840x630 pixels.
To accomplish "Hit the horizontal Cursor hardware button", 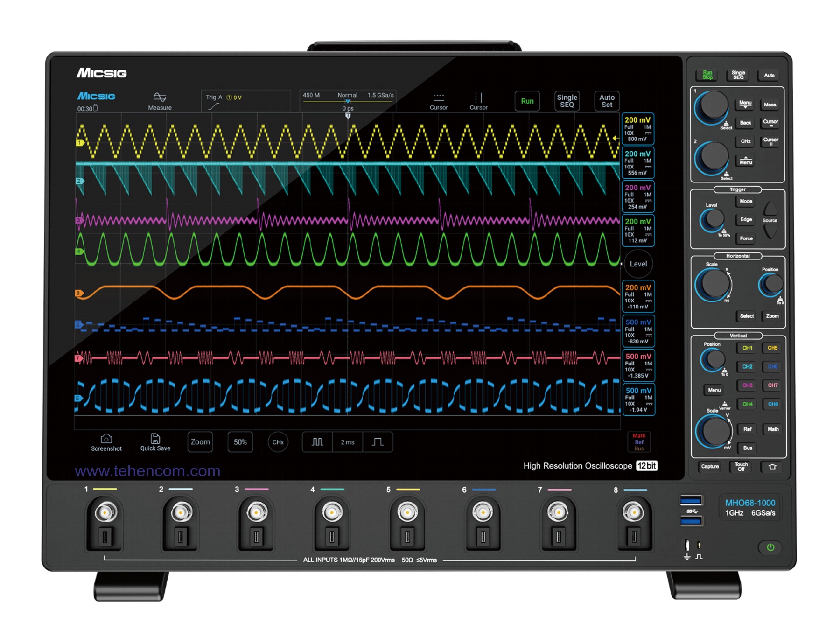I will 770,123.
